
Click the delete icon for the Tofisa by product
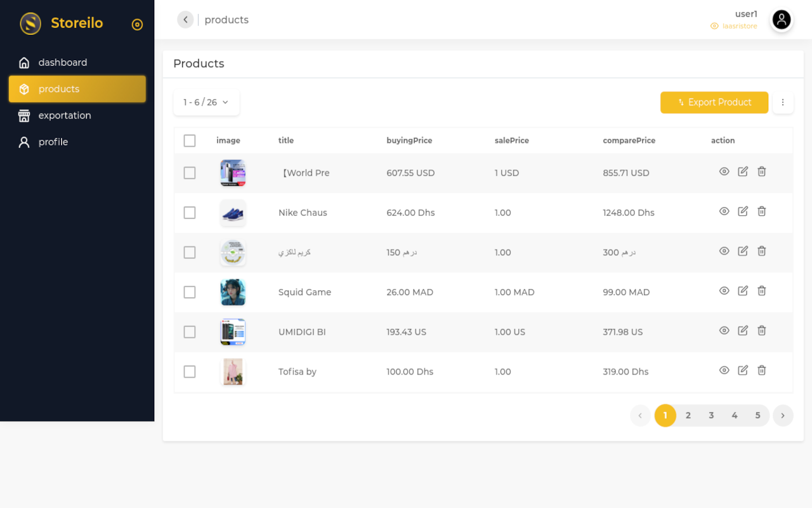pyautogui.click(x=761, y=370)
